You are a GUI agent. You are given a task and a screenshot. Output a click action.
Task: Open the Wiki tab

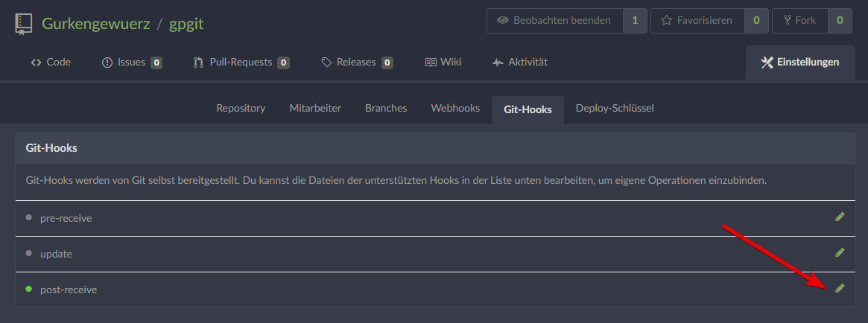443,63
